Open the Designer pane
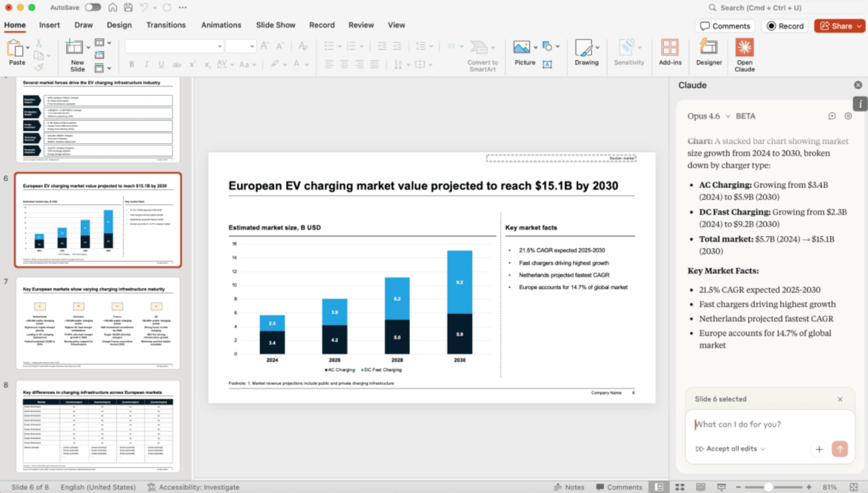The height and width of the screenshot is (493, 868). (709, 52)
